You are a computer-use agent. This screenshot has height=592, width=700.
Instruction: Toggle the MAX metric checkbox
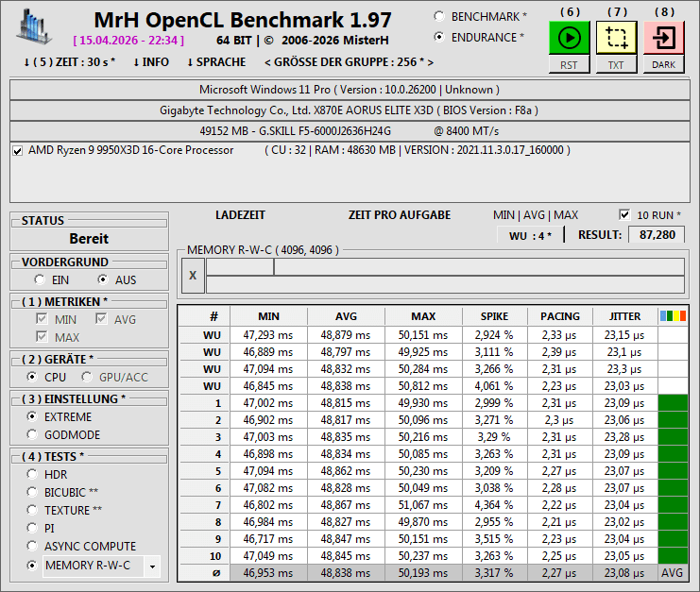[42, 337]
